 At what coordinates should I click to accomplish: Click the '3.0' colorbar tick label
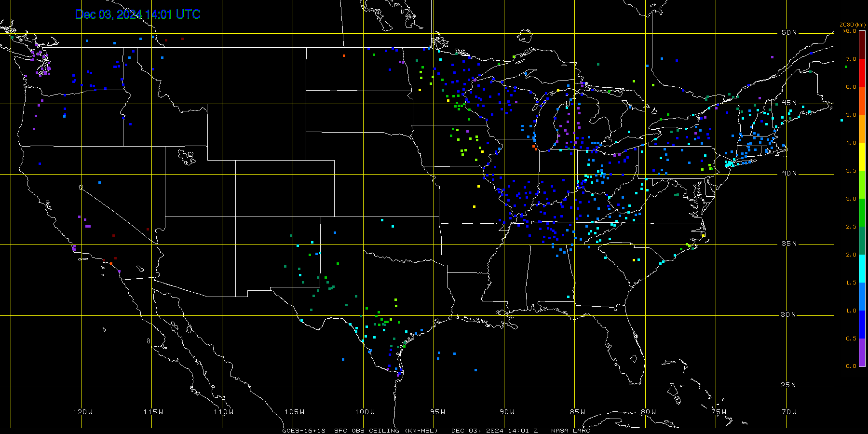[x=851, y=199]
